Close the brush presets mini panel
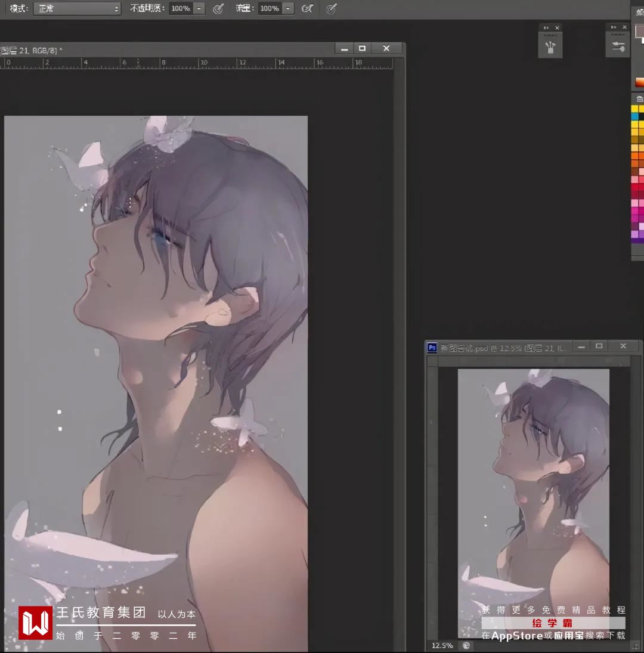 (557, 27)
